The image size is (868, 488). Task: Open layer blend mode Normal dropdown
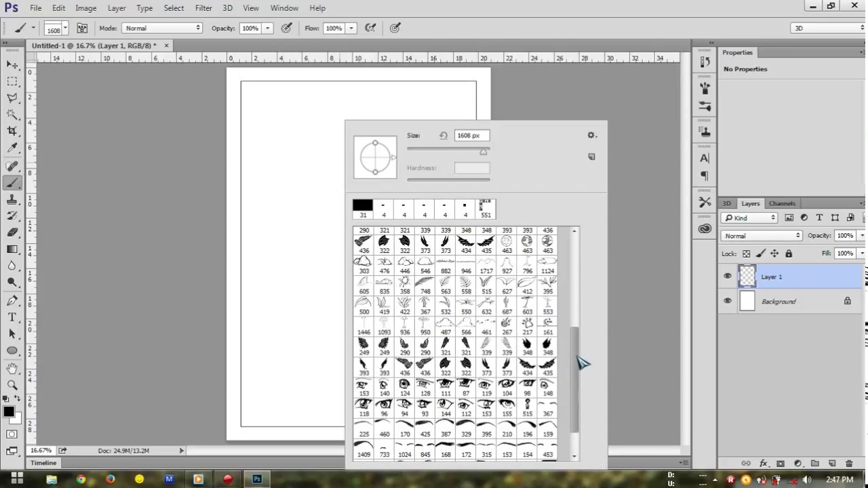pos(762,236)
